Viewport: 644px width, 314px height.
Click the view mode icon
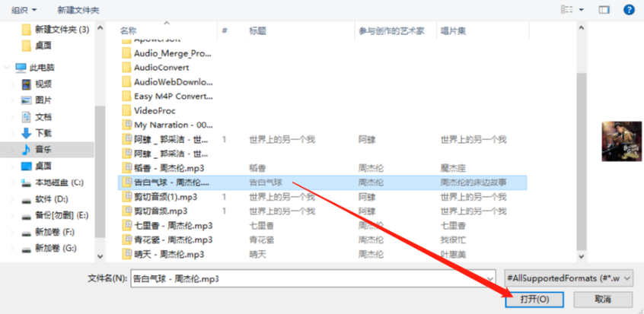[567, 10]
